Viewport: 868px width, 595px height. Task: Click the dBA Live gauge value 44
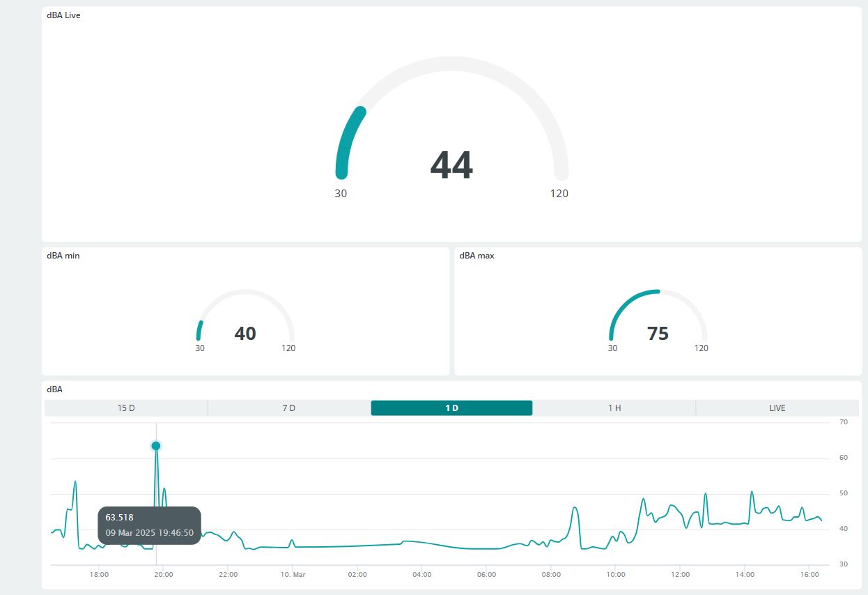point(451,166)
